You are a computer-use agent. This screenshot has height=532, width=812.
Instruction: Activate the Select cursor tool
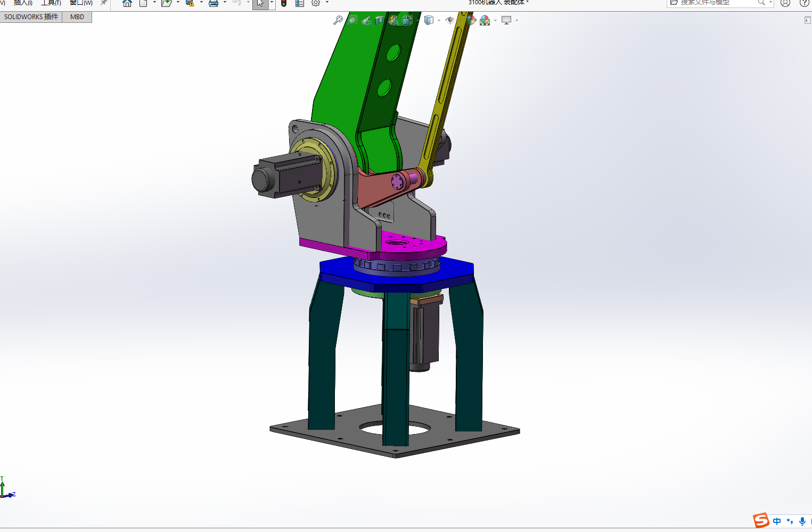point(260,4)
